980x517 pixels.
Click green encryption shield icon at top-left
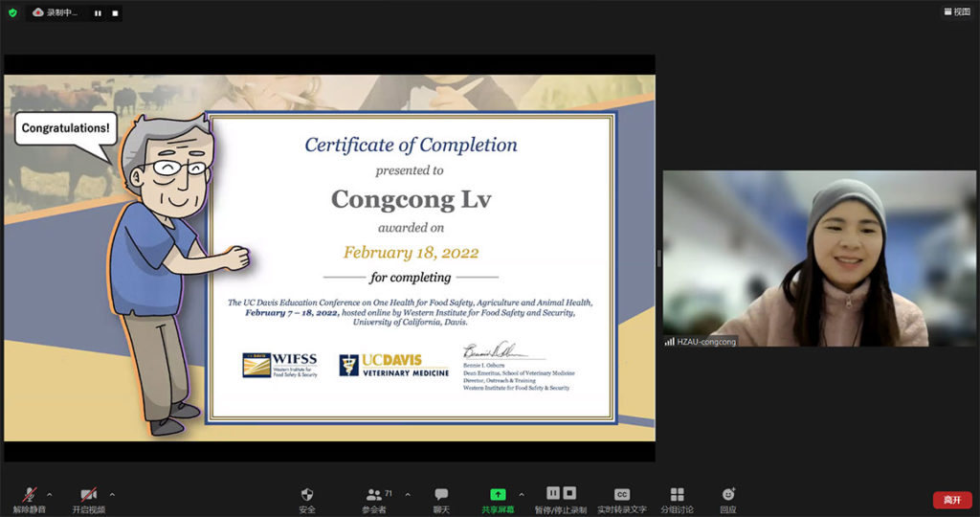coord(12,12)
